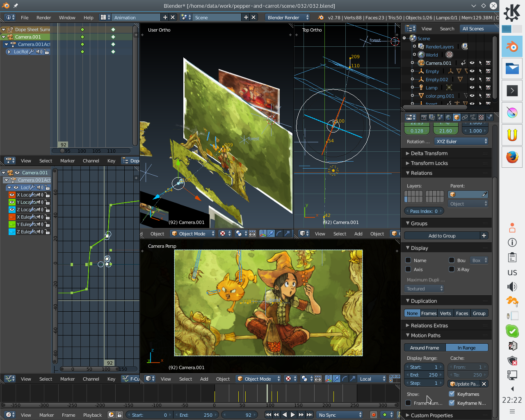Expand the Delta Transform panel
The image size is (525, 420).
pos(429,153)
